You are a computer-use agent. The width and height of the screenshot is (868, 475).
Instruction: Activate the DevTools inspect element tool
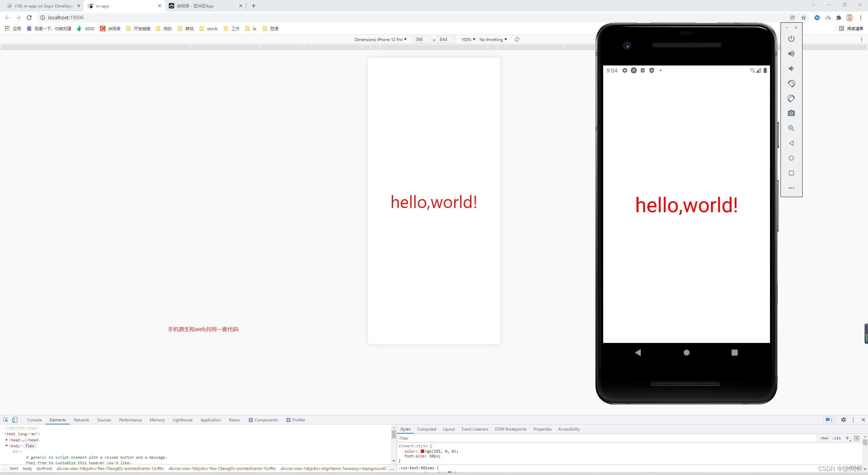click(5, 420)
